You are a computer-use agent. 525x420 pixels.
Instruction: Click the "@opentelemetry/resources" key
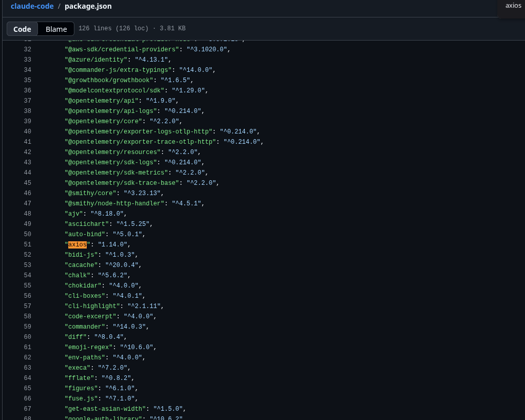[x=112, y=152]
